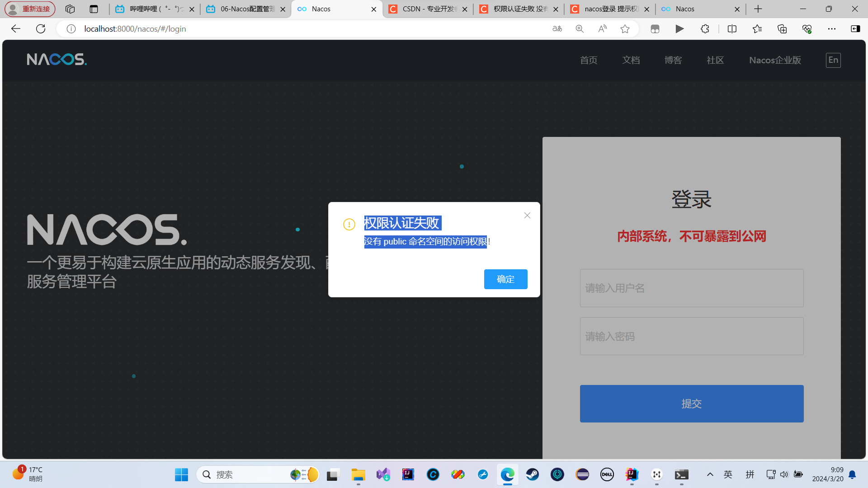Click the 英 input language indicator
868x488 pixels.
[728, 474]
